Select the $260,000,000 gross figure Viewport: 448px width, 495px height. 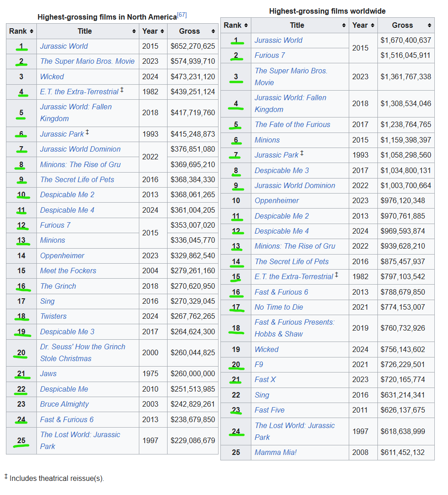[193, 374]
